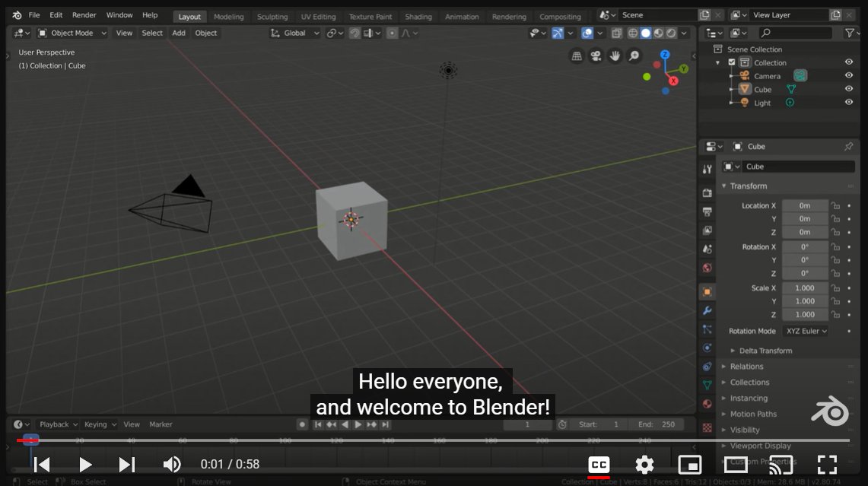Click the zoom magnifier viewport icon
868x486 pixels.
point(634,56)
